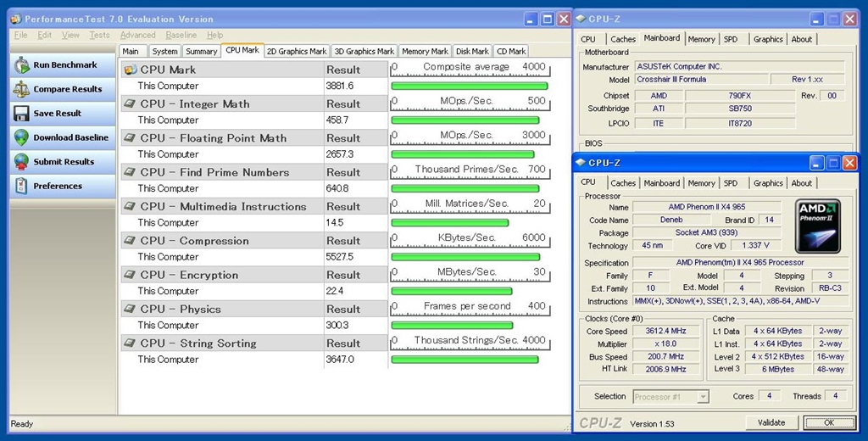The height and width of the screenshot is (441, 868).
Task: Click the CPU Mark header icon
Action: point(131,70)
